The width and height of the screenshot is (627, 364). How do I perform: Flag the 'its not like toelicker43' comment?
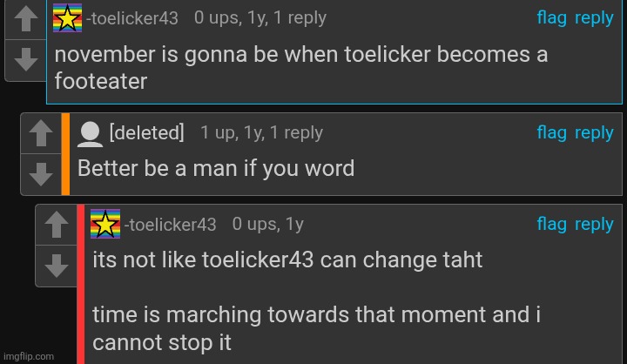coord(551,224)
